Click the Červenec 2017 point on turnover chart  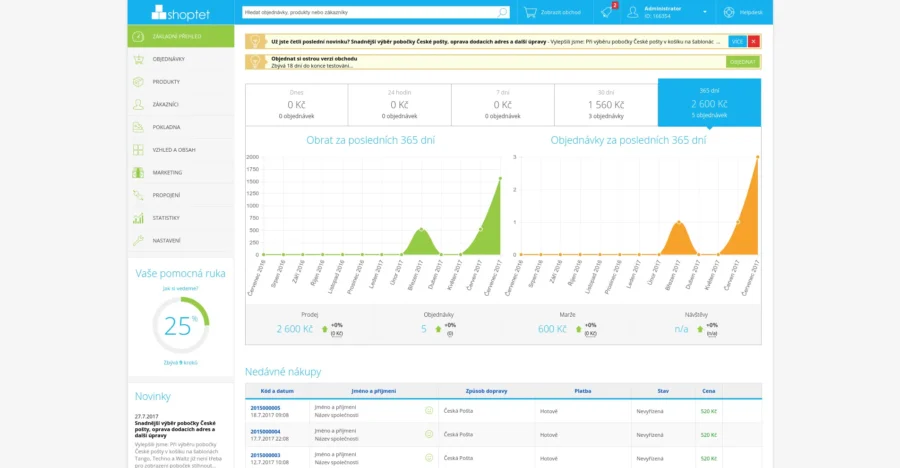point(500,179)
